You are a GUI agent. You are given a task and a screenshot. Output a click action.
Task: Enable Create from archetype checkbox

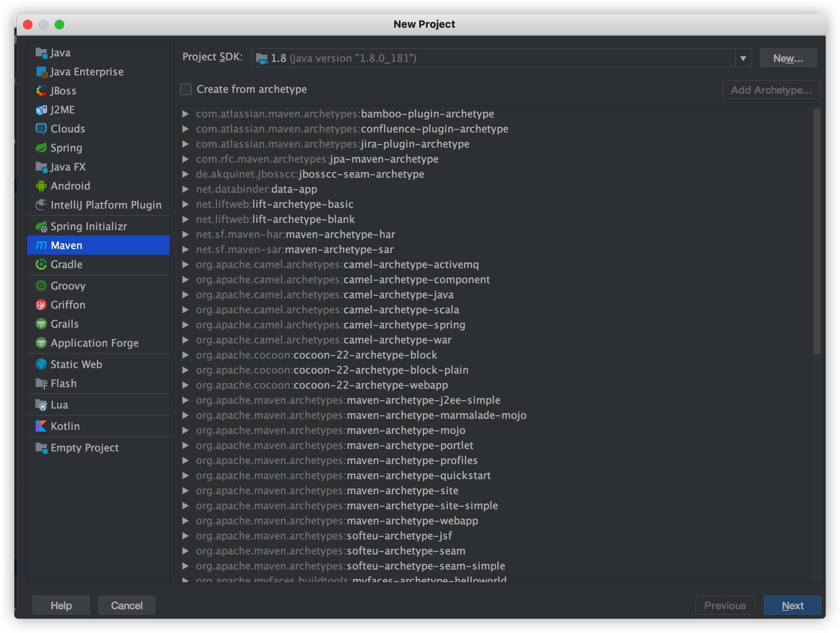(x=186, y=89)
